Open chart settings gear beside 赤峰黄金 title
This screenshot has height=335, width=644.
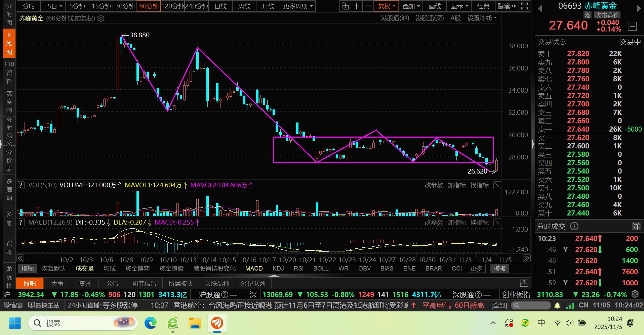100,18
